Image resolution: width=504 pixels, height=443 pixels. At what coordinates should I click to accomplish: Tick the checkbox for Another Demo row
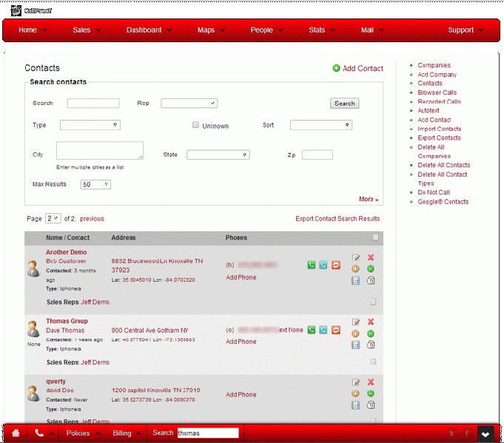373,302
